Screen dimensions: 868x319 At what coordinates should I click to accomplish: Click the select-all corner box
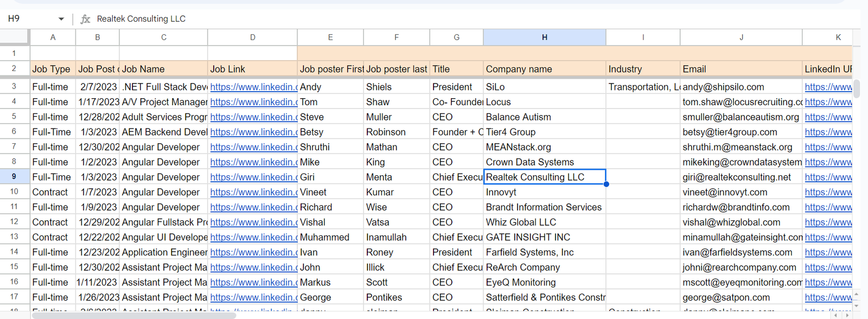(14, 37)
